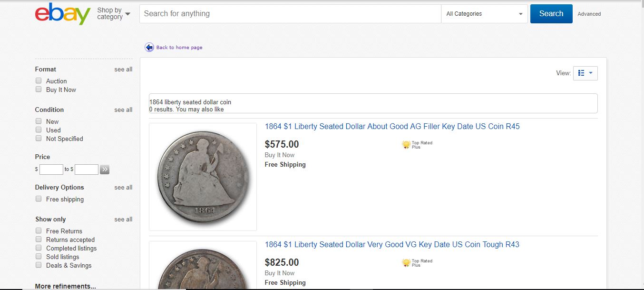Open the Very Good VG coin thumbnail
Viewport: 644px width, 290px height.
[x=203, y=267]
